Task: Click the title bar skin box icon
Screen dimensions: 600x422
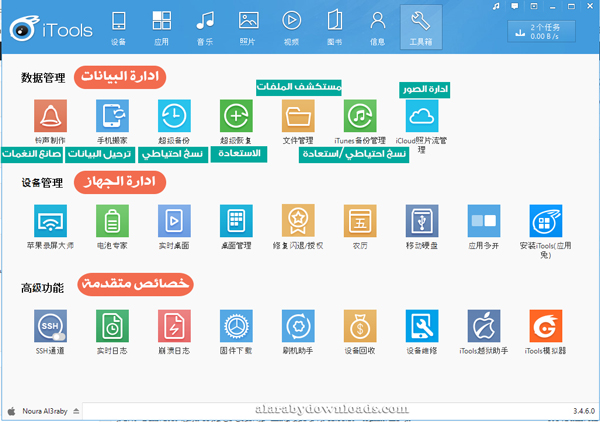Action: pyautogui.click(x=534, y=7)
